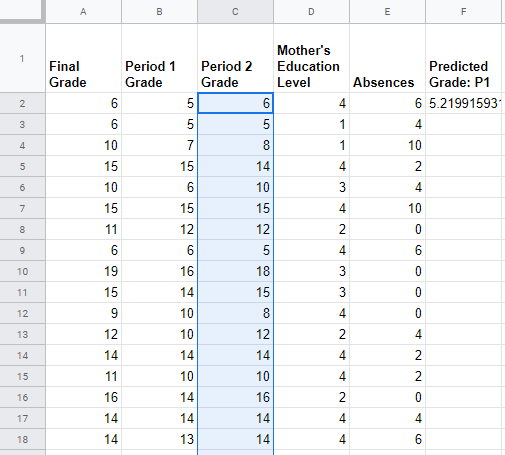Select Period 2 Grade cell in row 6 showing 10
The height and width of the screenshot is (455, 505).
(235, 187)
